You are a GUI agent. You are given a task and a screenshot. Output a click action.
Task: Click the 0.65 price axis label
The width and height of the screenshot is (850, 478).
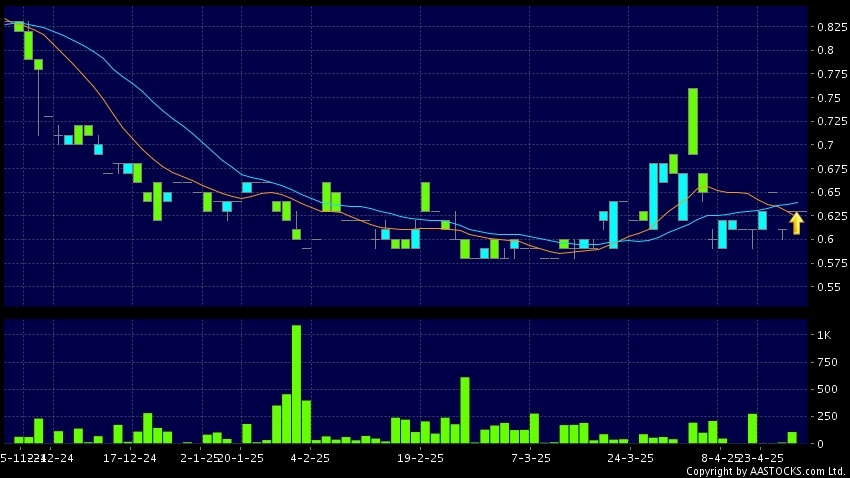click(x=829, y=192)
